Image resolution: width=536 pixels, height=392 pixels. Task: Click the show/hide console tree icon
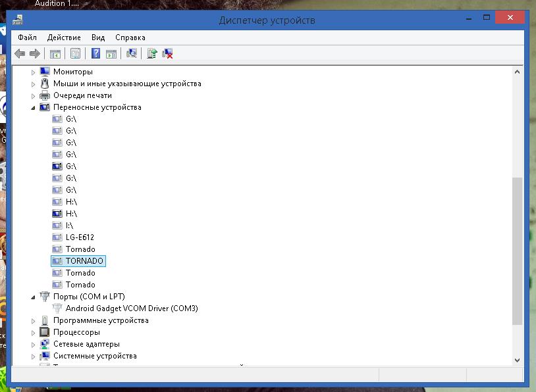[55, 54]
